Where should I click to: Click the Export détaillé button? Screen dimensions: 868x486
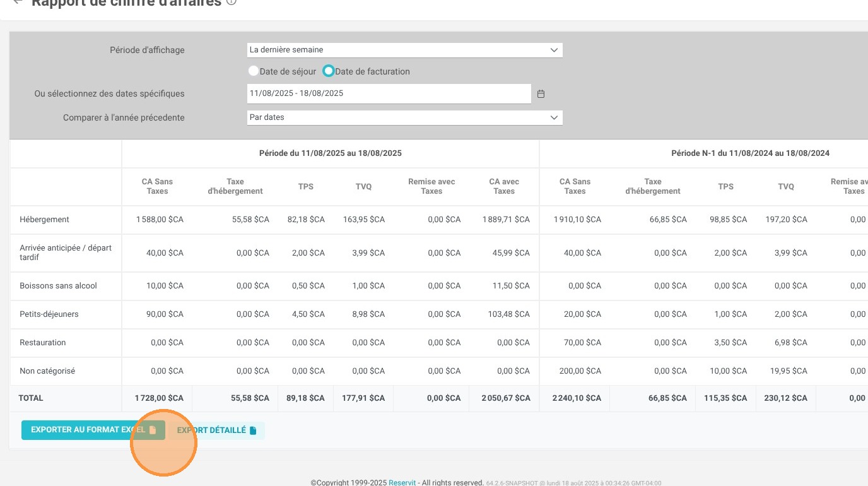[217, 430]
